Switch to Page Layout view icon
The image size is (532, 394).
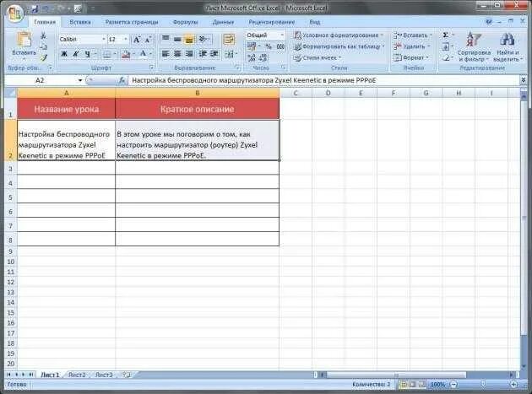[413, 385]
